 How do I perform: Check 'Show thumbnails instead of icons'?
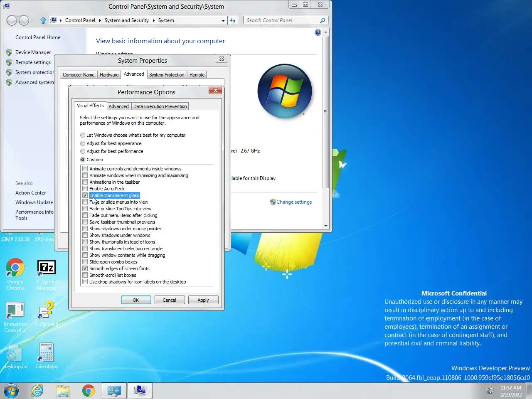85,242
